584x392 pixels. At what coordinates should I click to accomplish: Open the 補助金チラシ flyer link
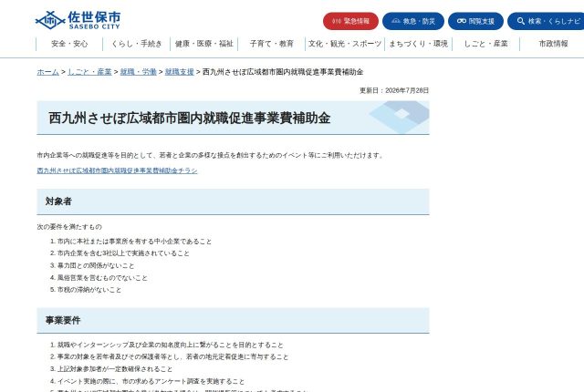[117, 170]
